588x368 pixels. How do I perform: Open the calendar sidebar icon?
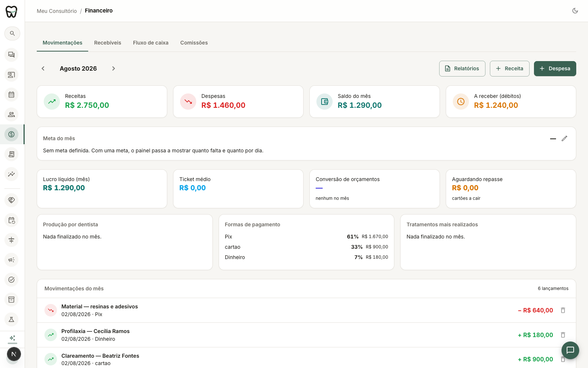[x=11, y=95]
